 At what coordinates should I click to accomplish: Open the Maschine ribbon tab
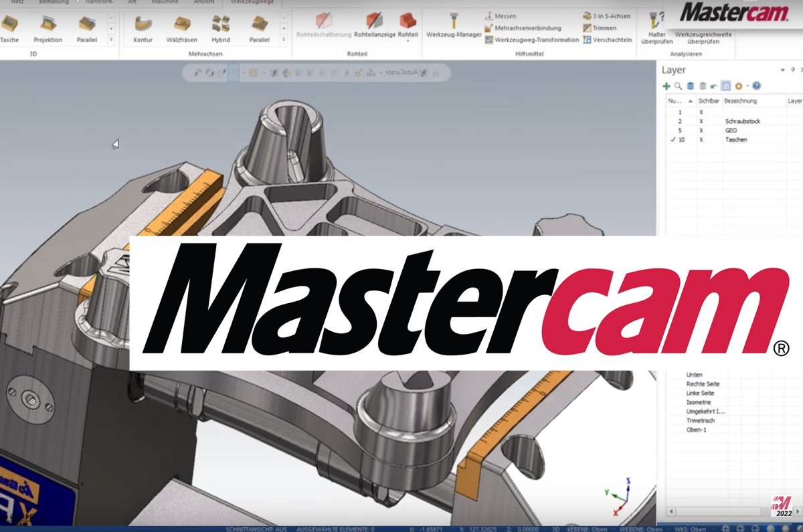(x=165, y=3)
